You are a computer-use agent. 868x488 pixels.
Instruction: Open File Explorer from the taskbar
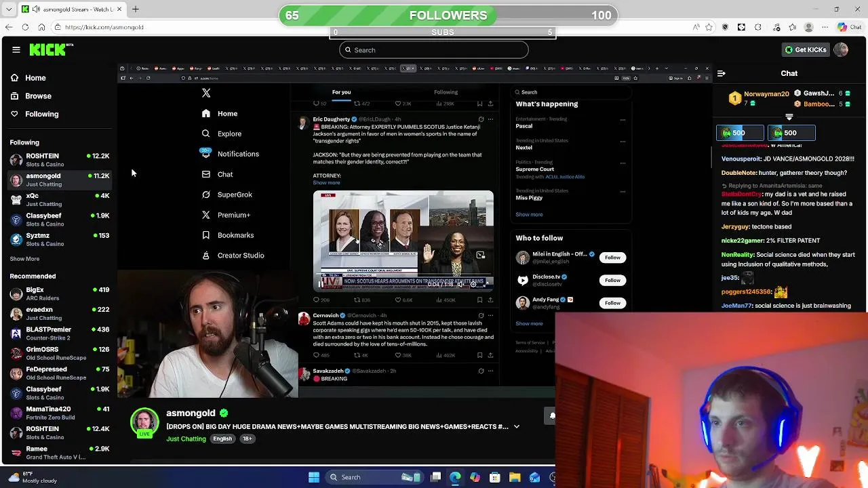(x=515, y=477)
